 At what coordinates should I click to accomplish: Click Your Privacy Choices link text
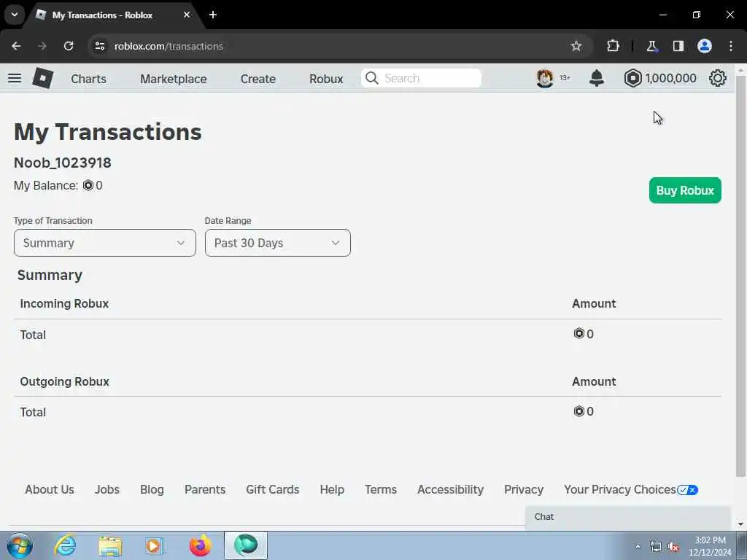coord(620,489)
